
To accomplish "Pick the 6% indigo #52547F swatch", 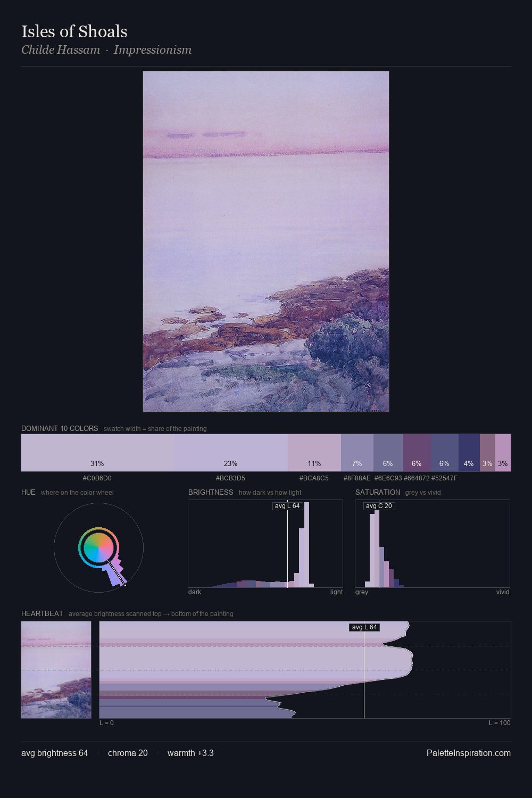I will pyautogui.click(x=445, y=453).
